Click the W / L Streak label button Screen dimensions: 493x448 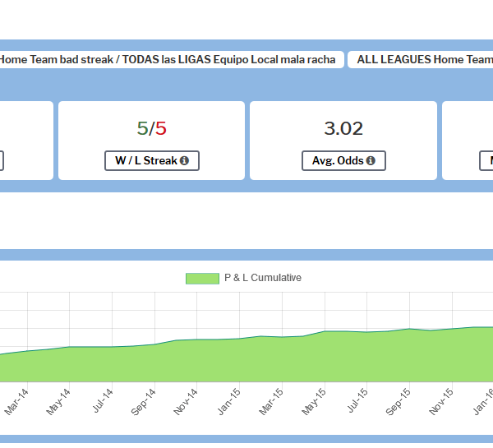152,161
